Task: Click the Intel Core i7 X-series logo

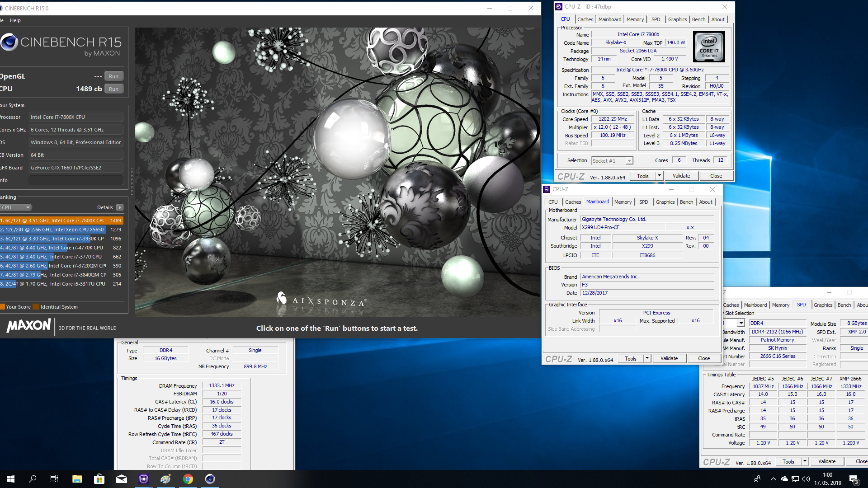Action: point(709,47)
